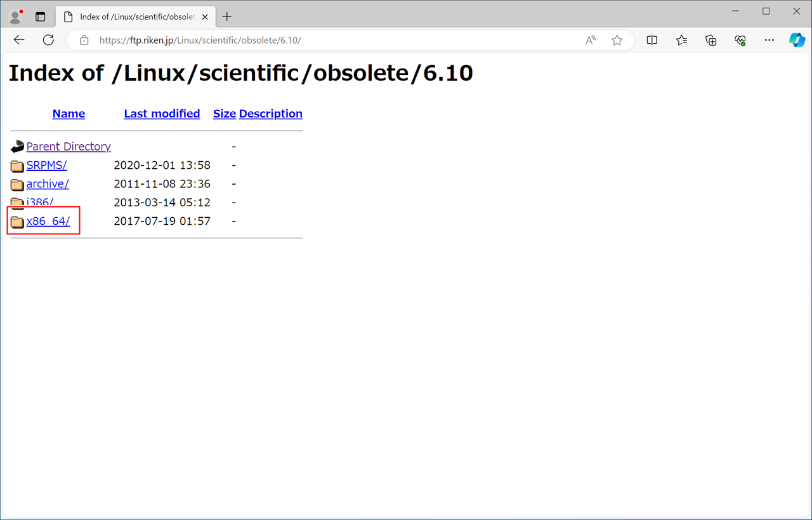812x520 pixels.
Task: Close the Index of /Linux/scientific tab
Action: [205, 17]
